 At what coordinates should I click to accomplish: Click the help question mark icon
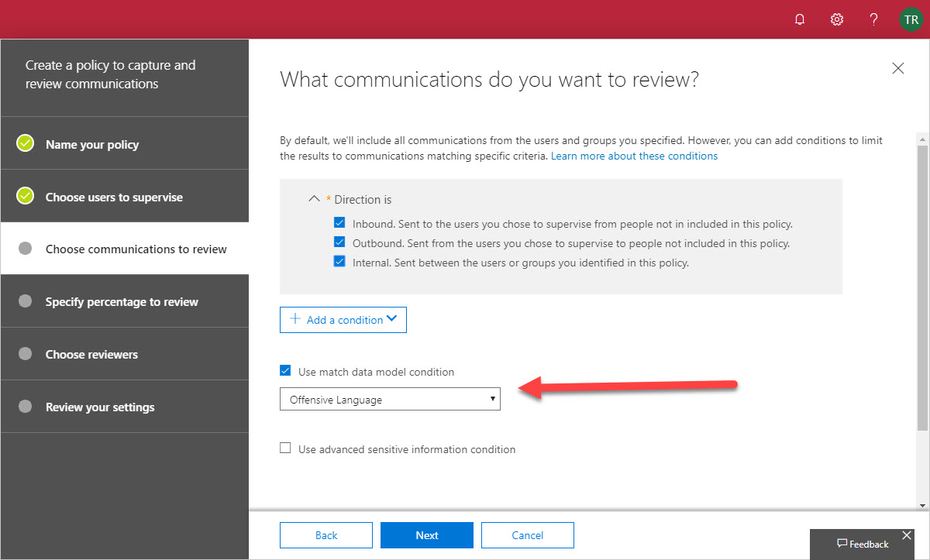click(873, 19)
